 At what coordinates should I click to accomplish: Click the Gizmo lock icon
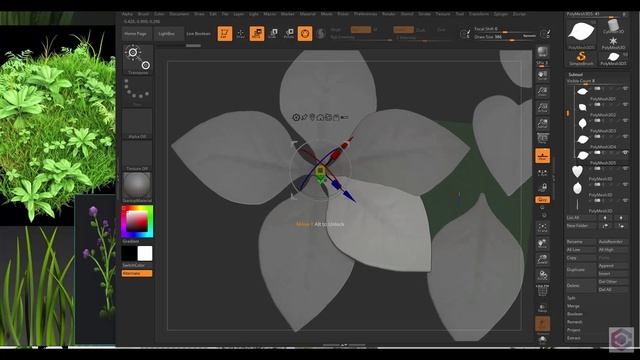point(336,118)
